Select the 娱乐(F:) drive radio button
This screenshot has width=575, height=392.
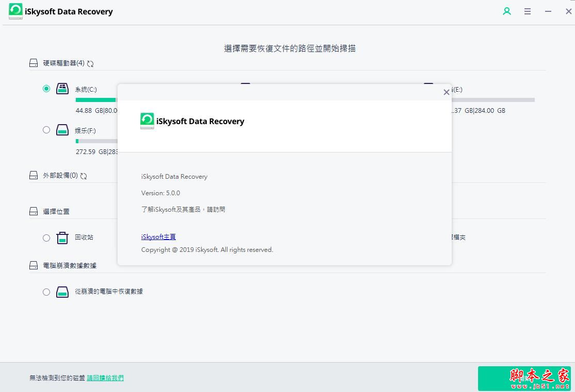(46, 130)
